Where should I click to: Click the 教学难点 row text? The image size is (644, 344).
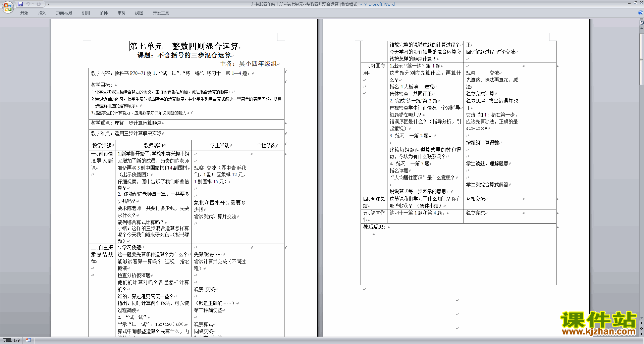(x=126, y=134)
